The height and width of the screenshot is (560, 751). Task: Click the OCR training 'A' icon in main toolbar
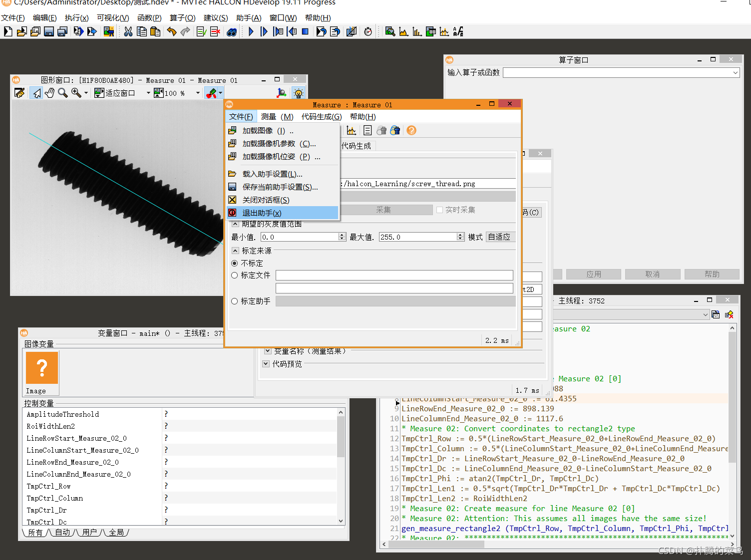[458, 31]
